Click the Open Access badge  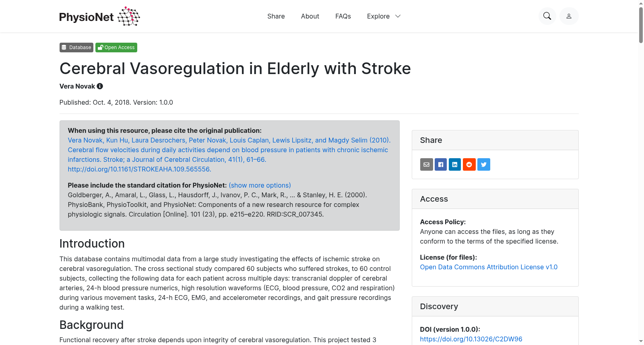click(x=116, y=48)
